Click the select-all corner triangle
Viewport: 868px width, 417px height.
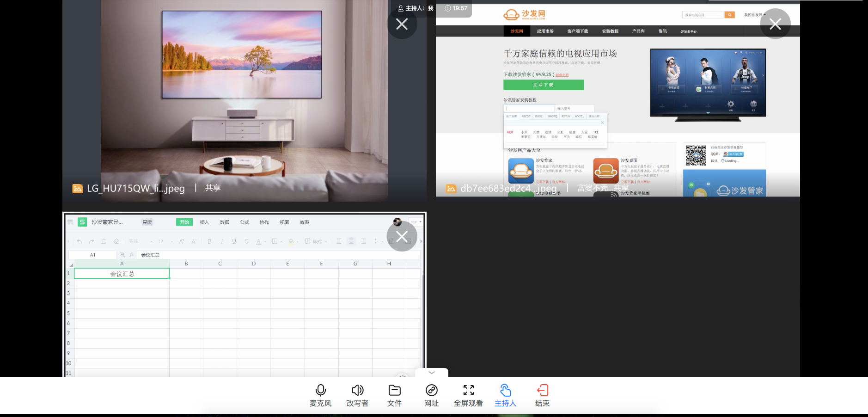tap(71, 264)
